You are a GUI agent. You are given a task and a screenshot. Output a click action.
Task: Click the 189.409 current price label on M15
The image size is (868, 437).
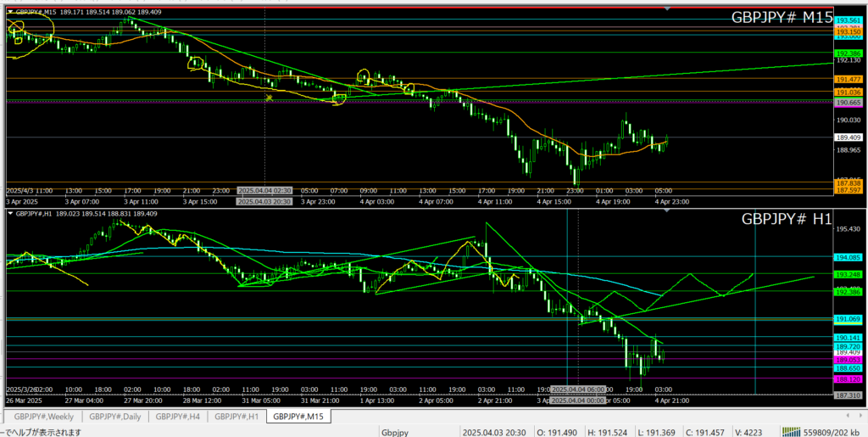coord(847,137)
